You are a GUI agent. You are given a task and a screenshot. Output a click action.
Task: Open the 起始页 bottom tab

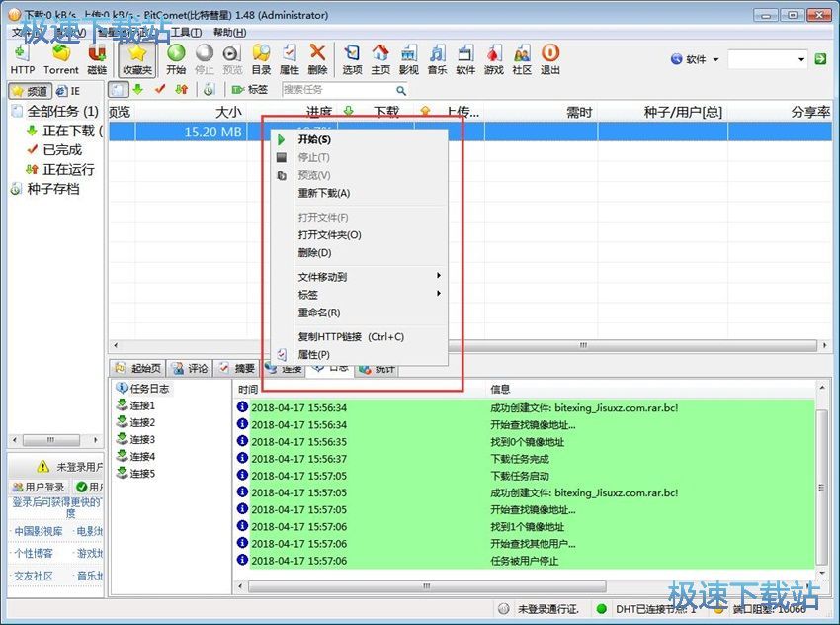138,368
